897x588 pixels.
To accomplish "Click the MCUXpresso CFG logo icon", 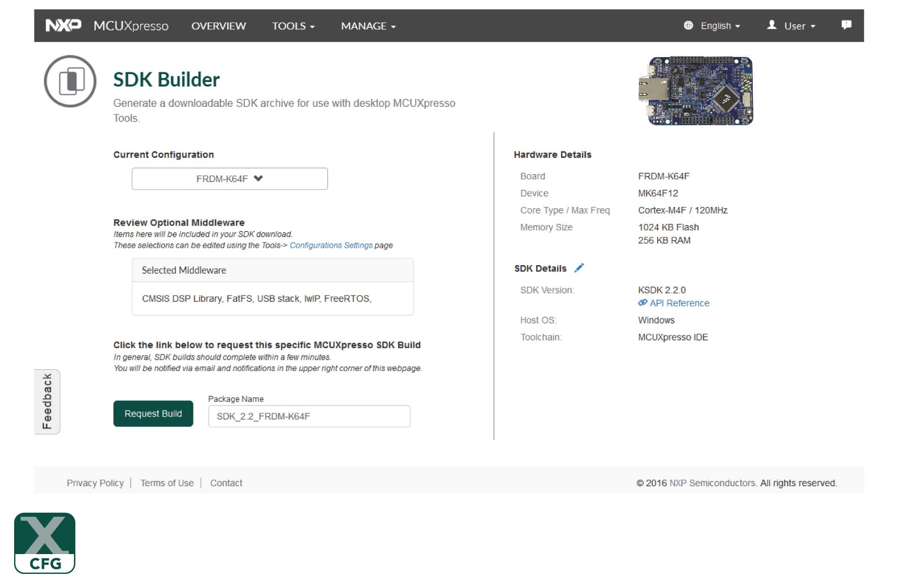I will (45, 543).
